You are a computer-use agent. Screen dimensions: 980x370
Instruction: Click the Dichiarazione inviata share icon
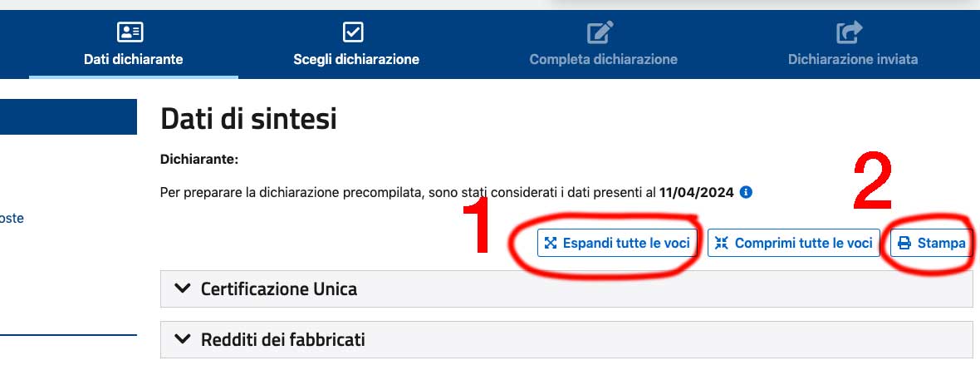point(850,32)
